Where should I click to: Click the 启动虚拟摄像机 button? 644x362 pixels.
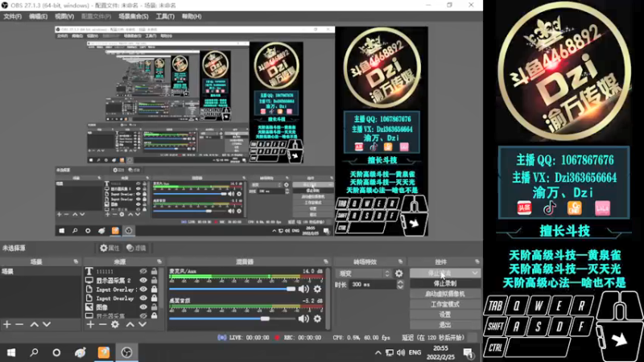[x=445, y=294]
